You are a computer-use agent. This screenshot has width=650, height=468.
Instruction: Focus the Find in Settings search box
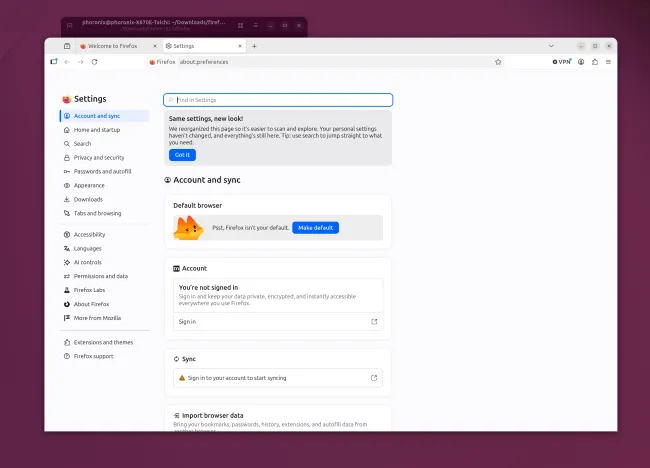[278, 100]
